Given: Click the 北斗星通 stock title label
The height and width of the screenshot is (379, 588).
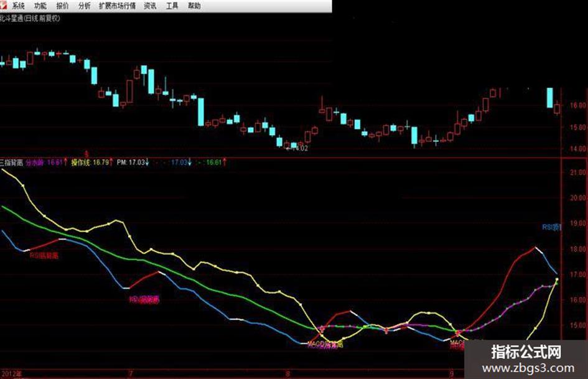Looking at the screenshot, I should click(11, 19).
